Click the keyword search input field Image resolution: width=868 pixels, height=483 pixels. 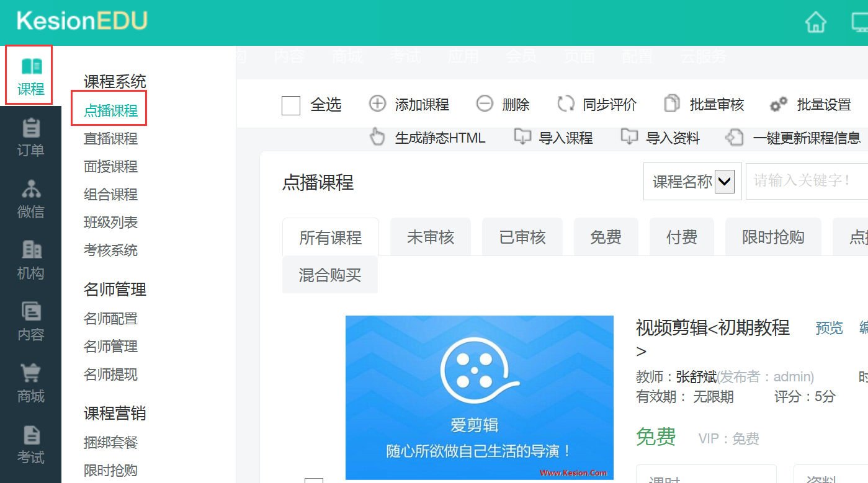click(x=807, y=181)
